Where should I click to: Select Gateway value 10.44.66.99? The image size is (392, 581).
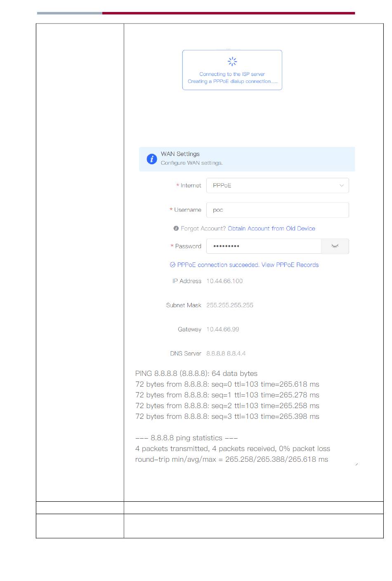coord(223,329)
